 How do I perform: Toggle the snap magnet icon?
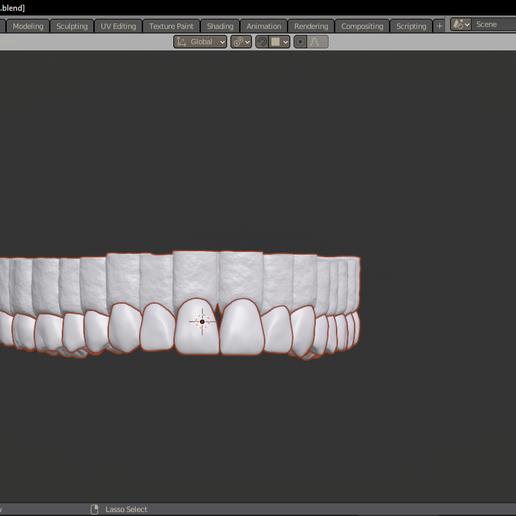(262, 42)
